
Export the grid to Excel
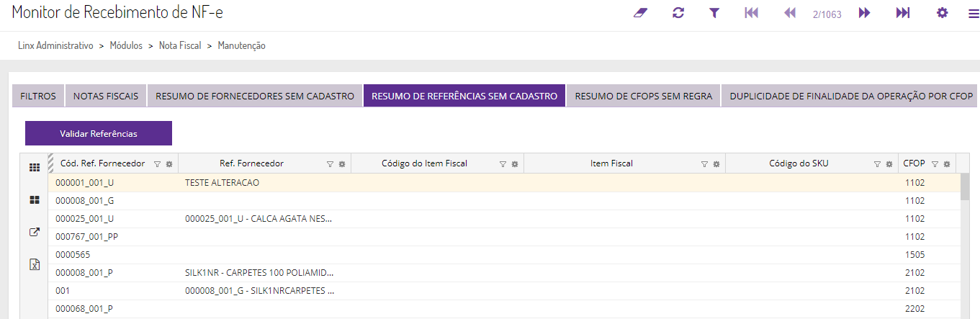click(x=34, y=264)
